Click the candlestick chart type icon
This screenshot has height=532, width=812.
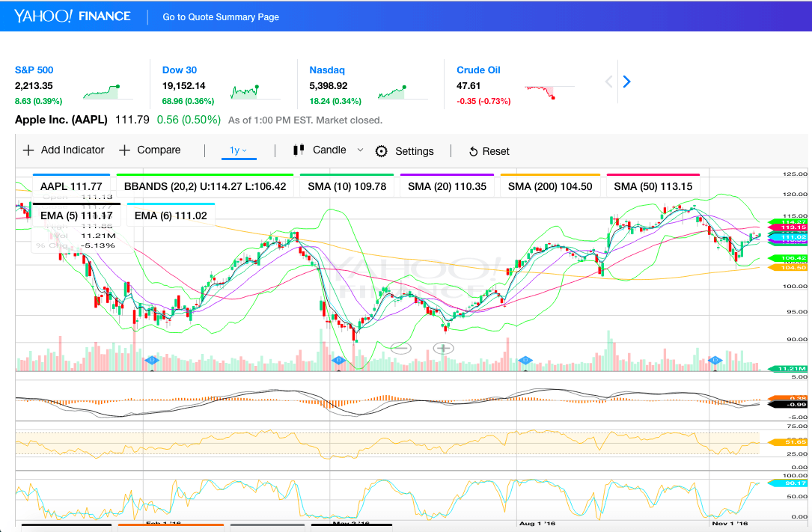tap(299, 150)
